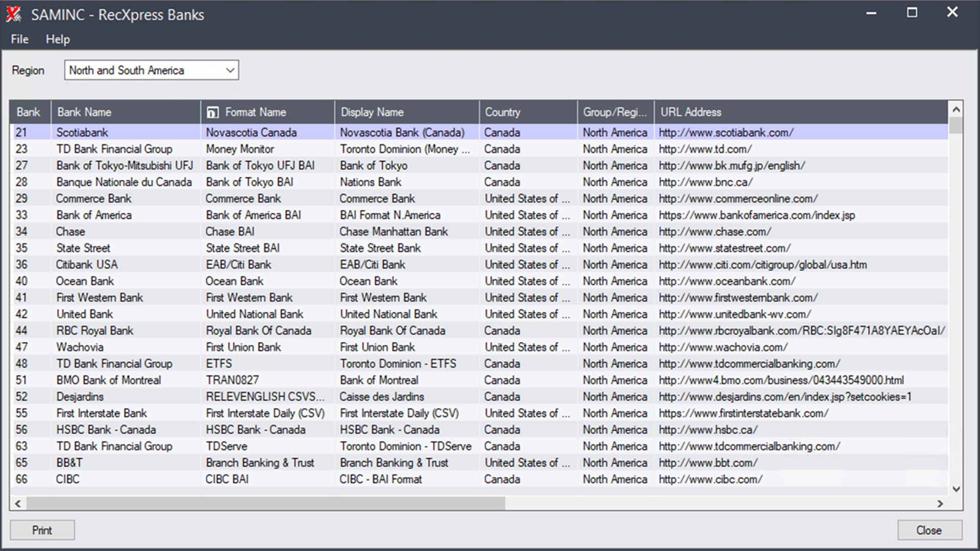Click the RecXpress app icon in title bar

pos(14,14)
